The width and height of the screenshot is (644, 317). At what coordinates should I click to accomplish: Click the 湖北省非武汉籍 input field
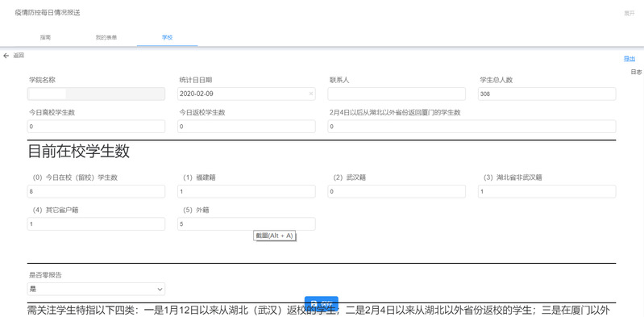[546, 191]
